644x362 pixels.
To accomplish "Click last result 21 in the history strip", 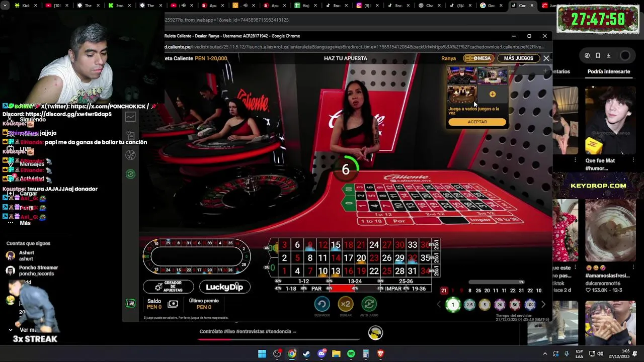I will coord(444,291).
